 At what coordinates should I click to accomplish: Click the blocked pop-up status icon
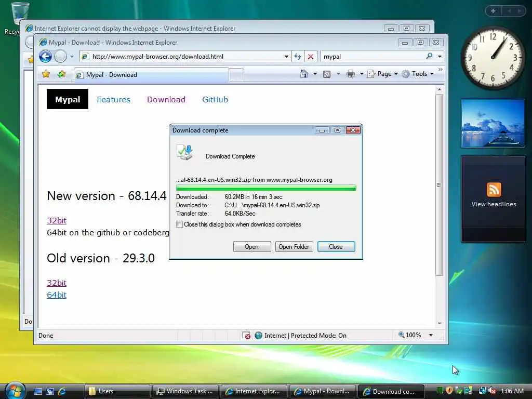click(246, 336)
